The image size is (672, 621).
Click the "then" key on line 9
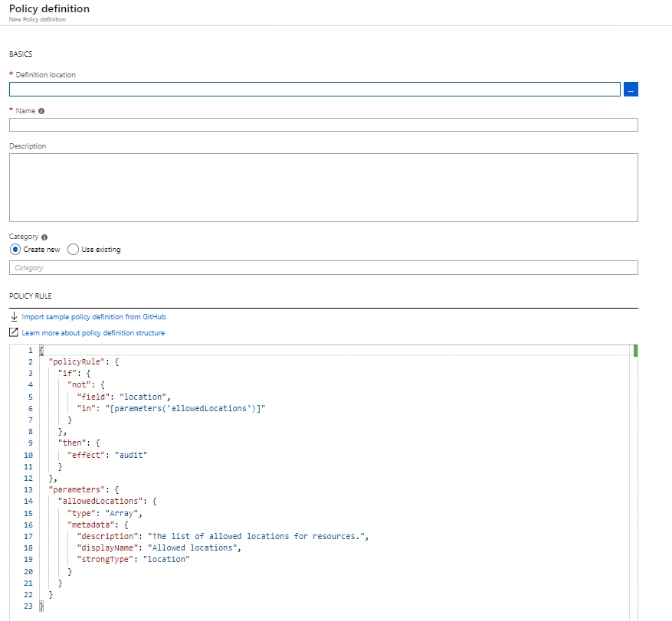point(72,443)
